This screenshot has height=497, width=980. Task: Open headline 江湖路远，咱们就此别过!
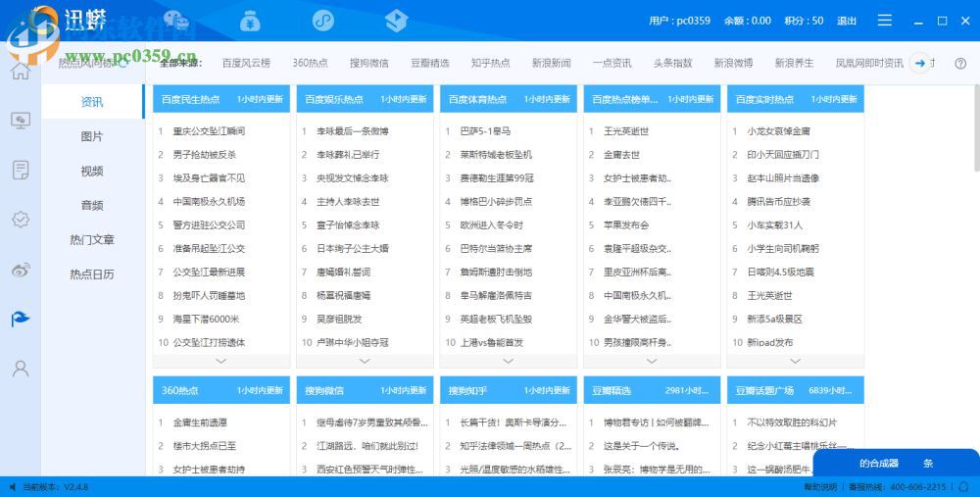click(367, 446)
